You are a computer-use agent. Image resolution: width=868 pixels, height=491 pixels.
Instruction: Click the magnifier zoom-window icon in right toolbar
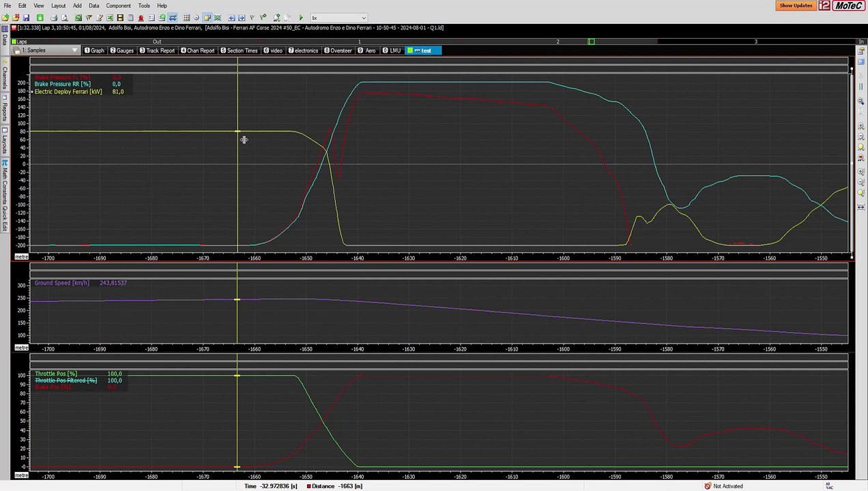(x=861, y=101)
